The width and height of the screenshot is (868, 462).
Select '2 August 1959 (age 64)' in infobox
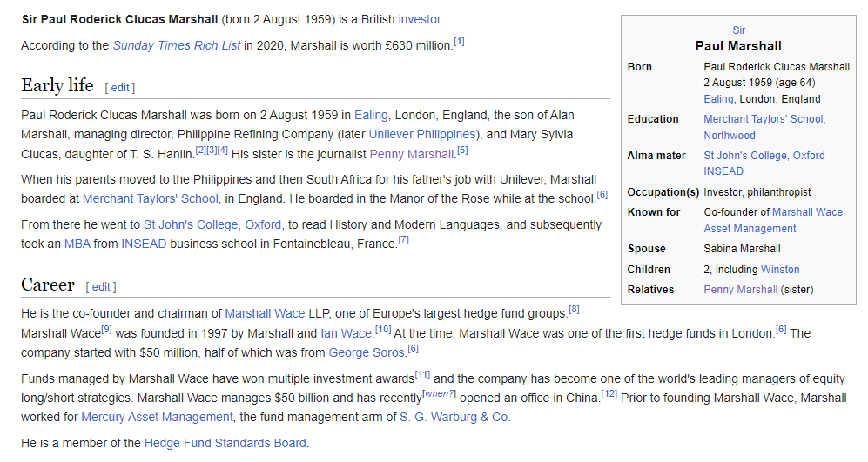point(759,83)
